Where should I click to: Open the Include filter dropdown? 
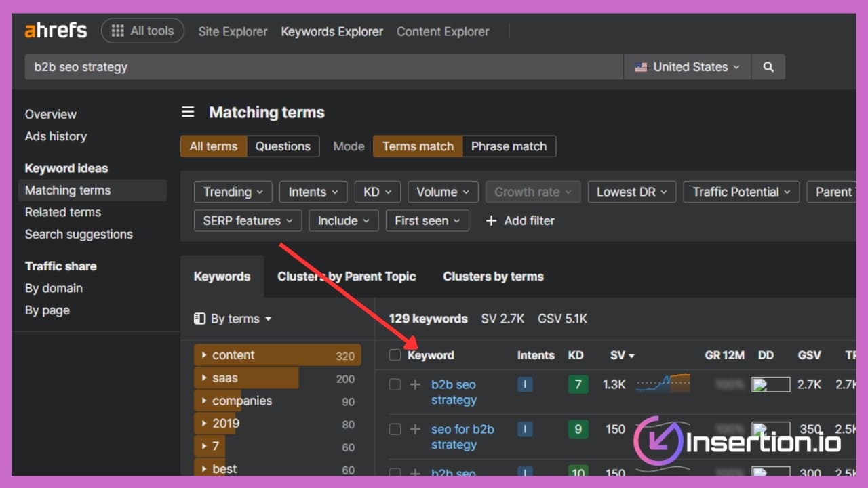[x=344, y=220]
